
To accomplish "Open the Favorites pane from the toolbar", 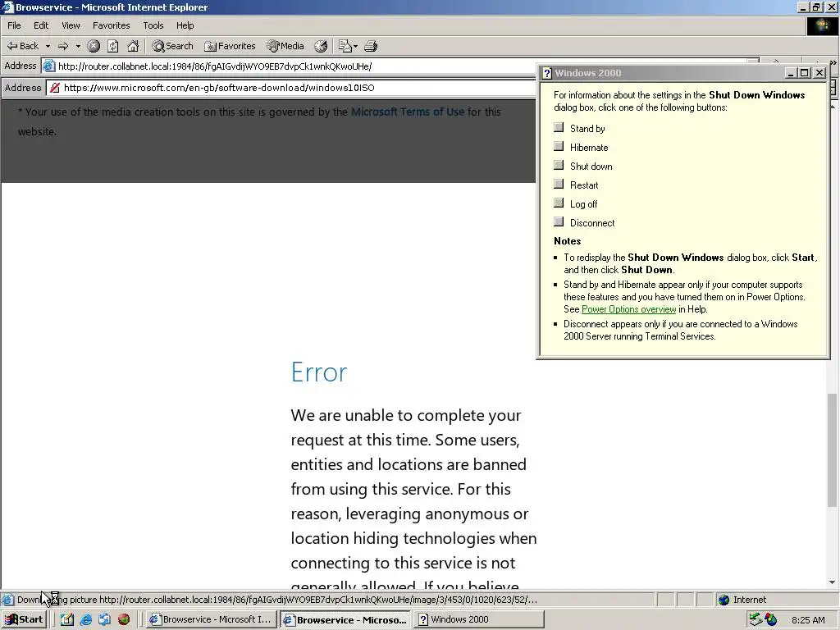I will point(231,46).
